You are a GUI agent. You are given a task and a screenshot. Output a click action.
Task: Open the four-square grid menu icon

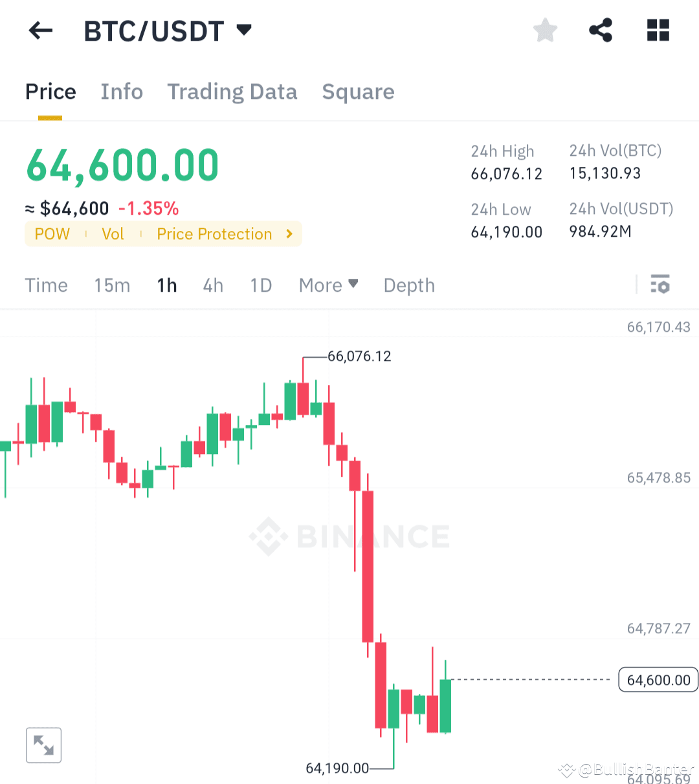pyautogui.click(x=658, y=30)
